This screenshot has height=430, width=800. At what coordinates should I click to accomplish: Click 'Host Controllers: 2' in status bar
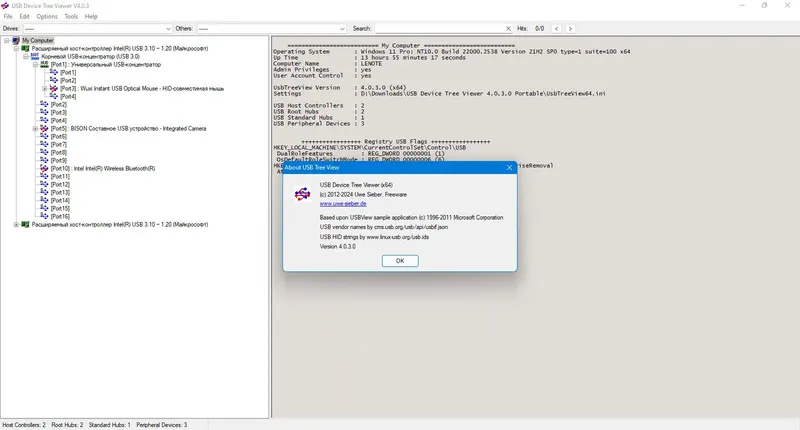click(24, 425)
